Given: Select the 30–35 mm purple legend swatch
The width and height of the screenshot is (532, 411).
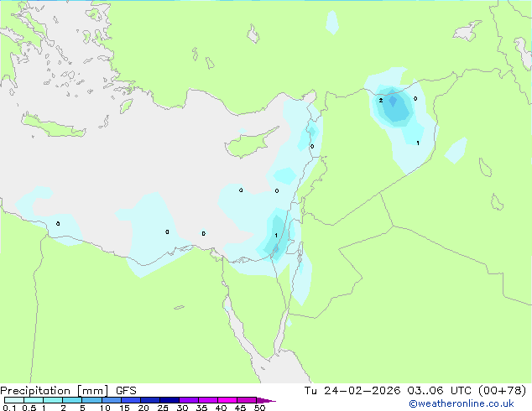Looking at the screenshot, I should 188,400.
